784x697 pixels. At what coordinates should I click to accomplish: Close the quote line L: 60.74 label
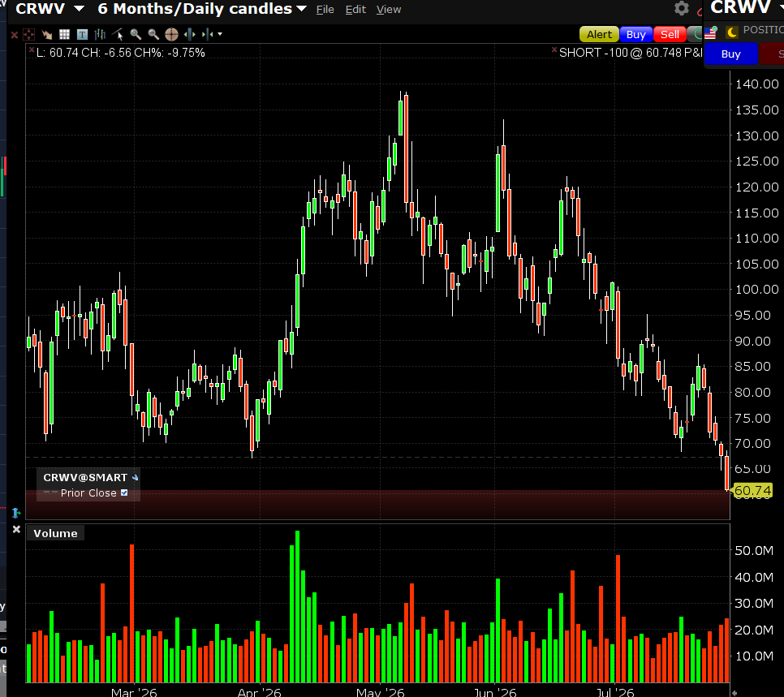click(32, 49)
